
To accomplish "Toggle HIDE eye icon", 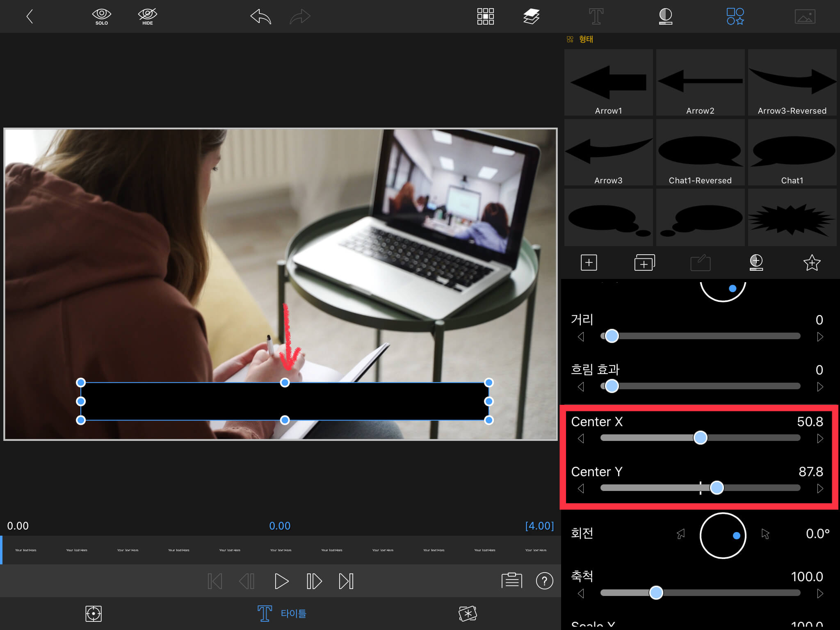I will 148,16.
